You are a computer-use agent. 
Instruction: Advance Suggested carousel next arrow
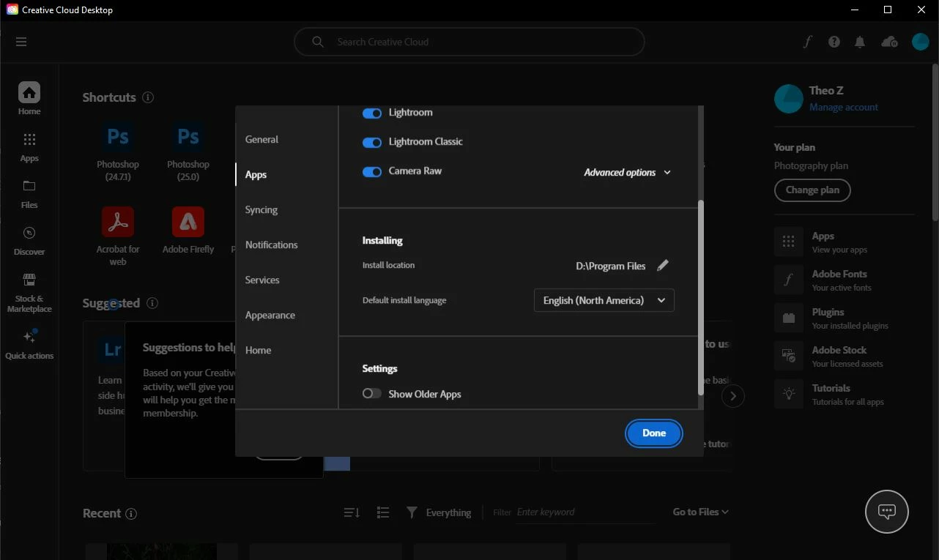733,396
